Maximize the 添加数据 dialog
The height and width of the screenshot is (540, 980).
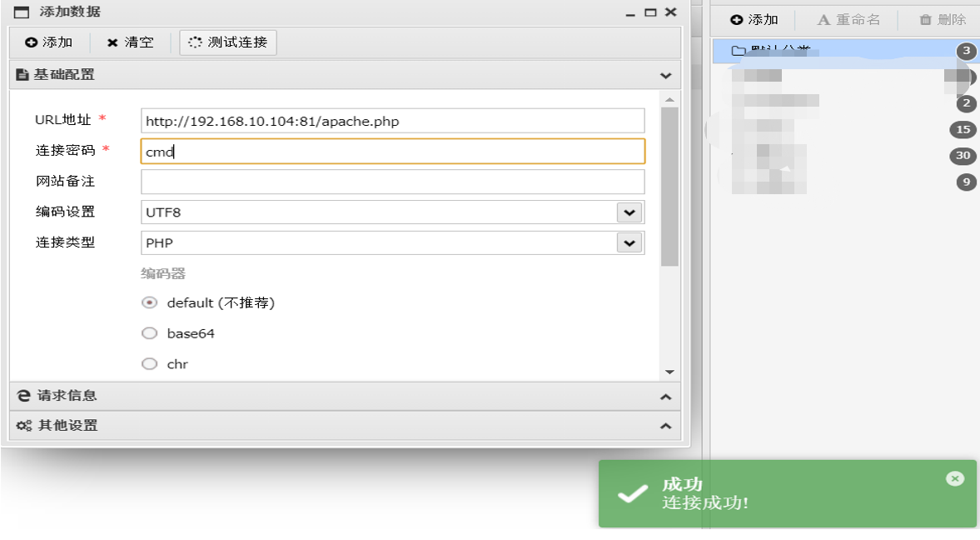650,12
